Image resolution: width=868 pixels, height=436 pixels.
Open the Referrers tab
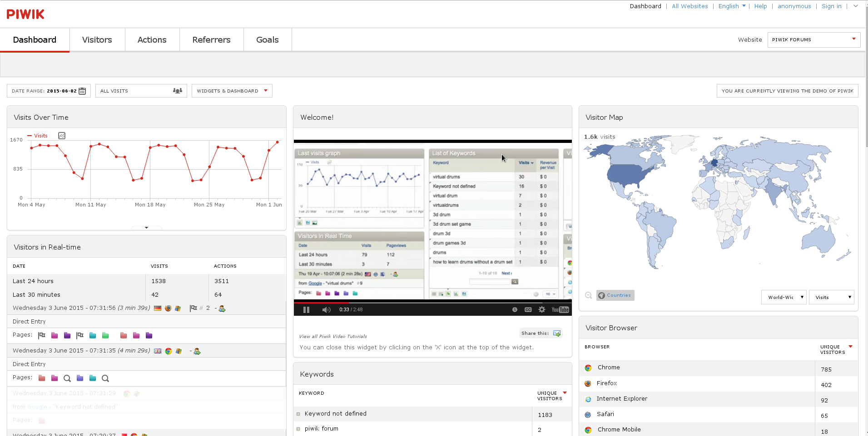click(x=212, y=40)
